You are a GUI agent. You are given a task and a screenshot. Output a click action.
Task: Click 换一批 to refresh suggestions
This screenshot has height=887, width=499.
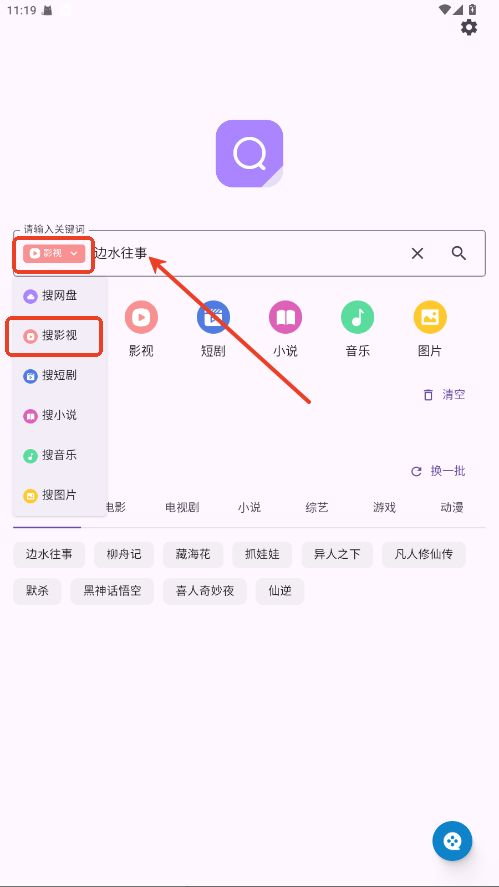[438, 471]
